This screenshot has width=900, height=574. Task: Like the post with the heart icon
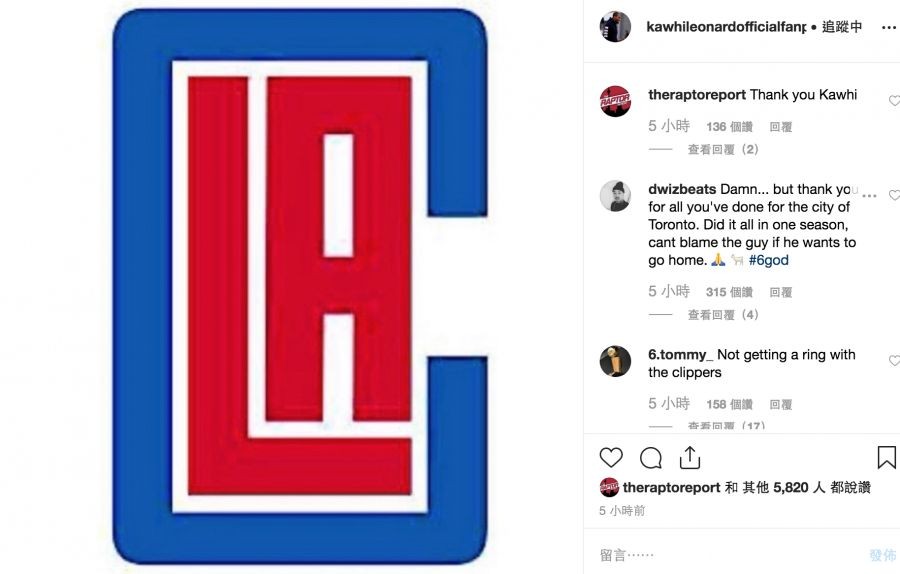pos(611,457)
